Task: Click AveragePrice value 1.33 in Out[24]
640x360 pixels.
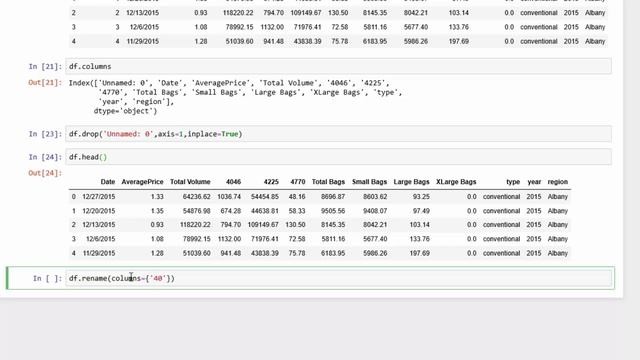Action: click(157, 197)
